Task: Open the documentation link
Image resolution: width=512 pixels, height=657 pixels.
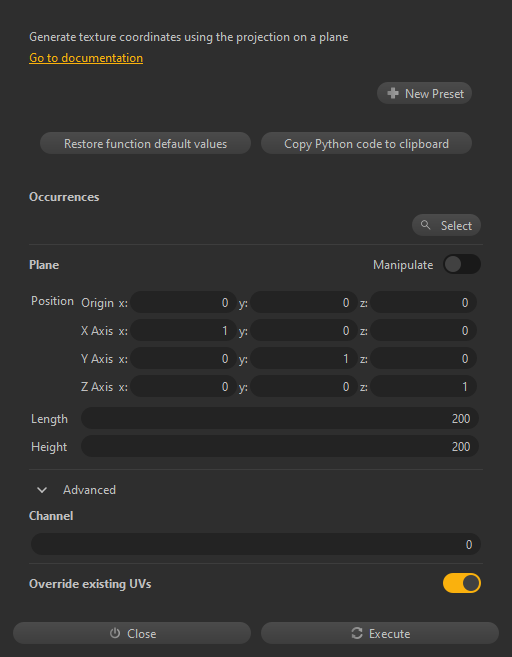Action: (x=86, y=58)
